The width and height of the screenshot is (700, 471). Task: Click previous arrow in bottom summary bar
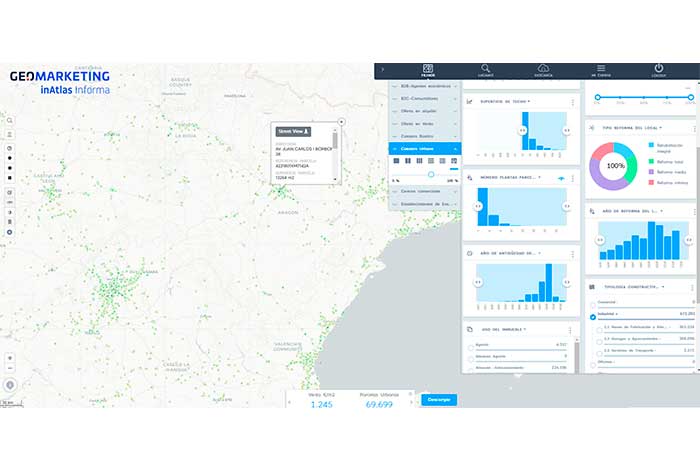[290, 402]
